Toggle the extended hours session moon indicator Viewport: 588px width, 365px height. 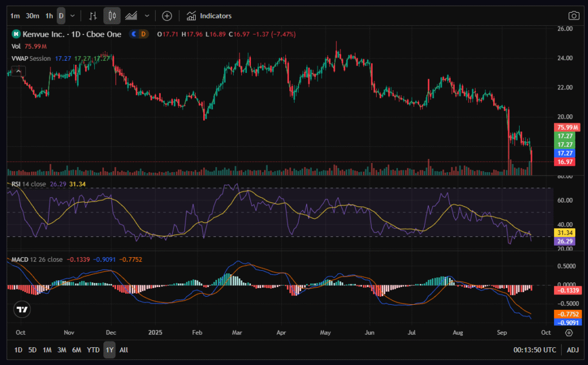[x=134, y=34]
